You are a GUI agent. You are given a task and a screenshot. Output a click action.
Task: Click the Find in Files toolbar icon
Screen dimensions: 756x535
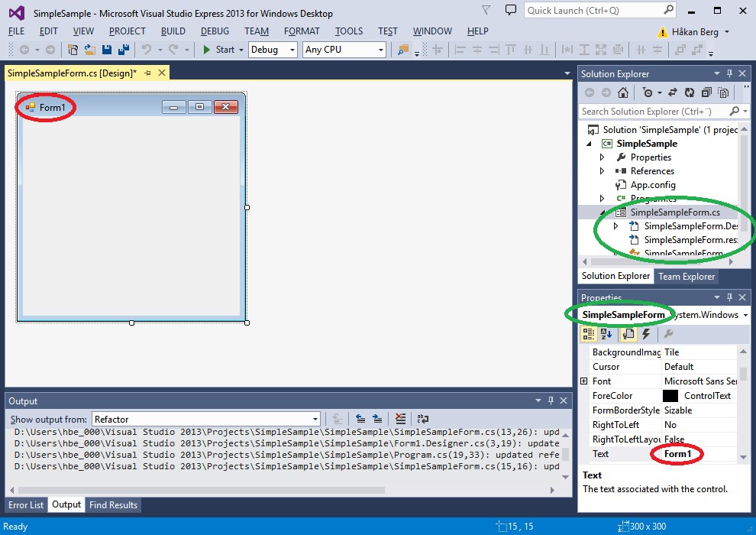click(403, 50)
